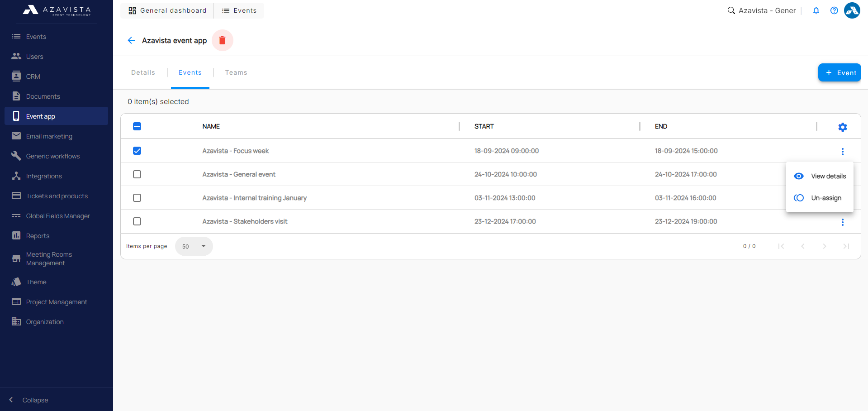
Task: Open Meeting Rooms Management
Action: coord(57,259)
